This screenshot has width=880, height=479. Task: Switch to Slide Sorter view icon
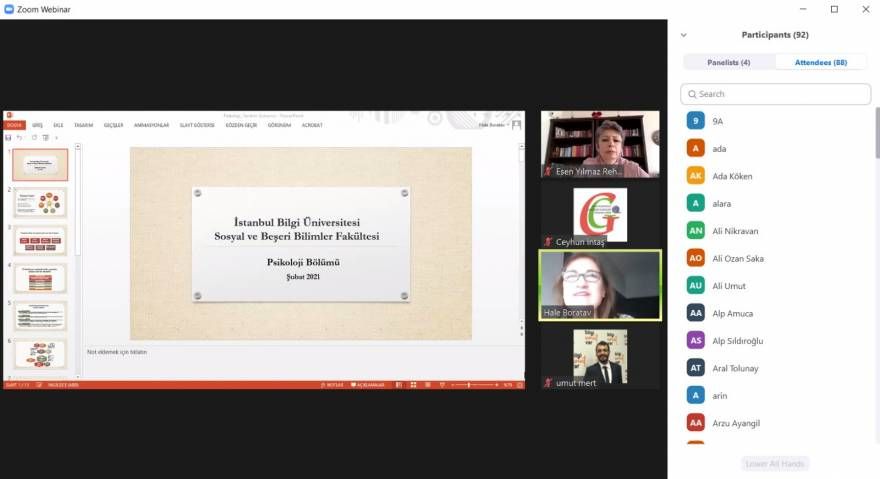414,385
